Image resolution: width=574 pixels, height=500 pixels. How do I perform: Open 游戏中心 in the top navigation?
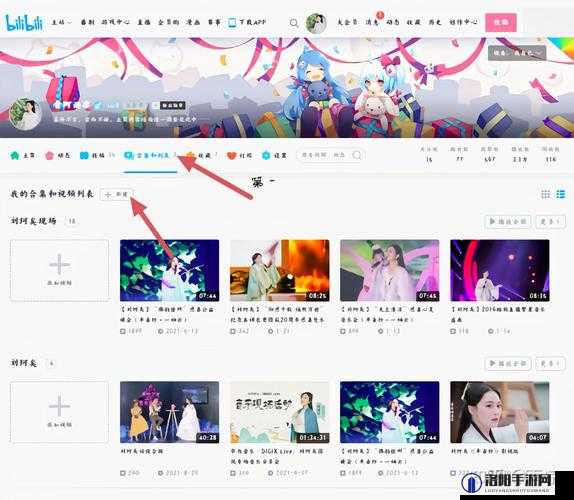pyautogui.click(x=115, y=22)
